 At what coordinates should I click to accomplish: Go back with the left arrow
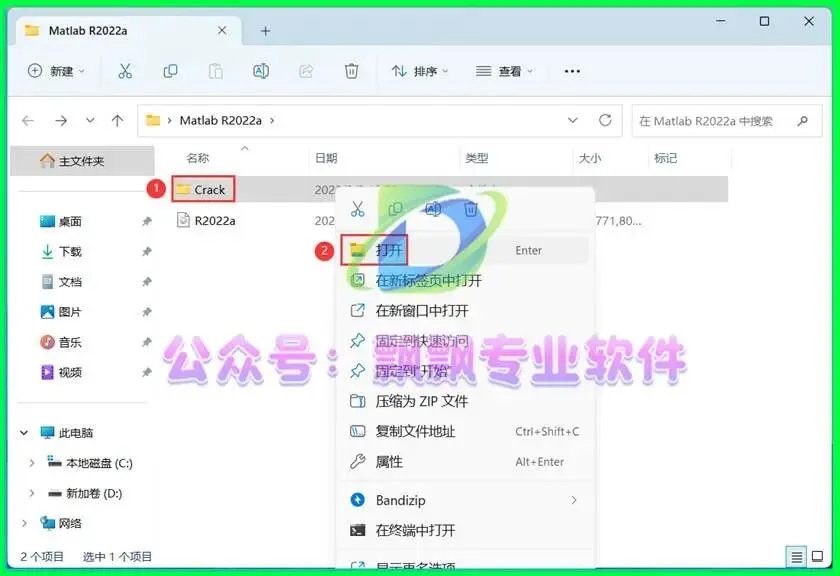click(28, 121)
